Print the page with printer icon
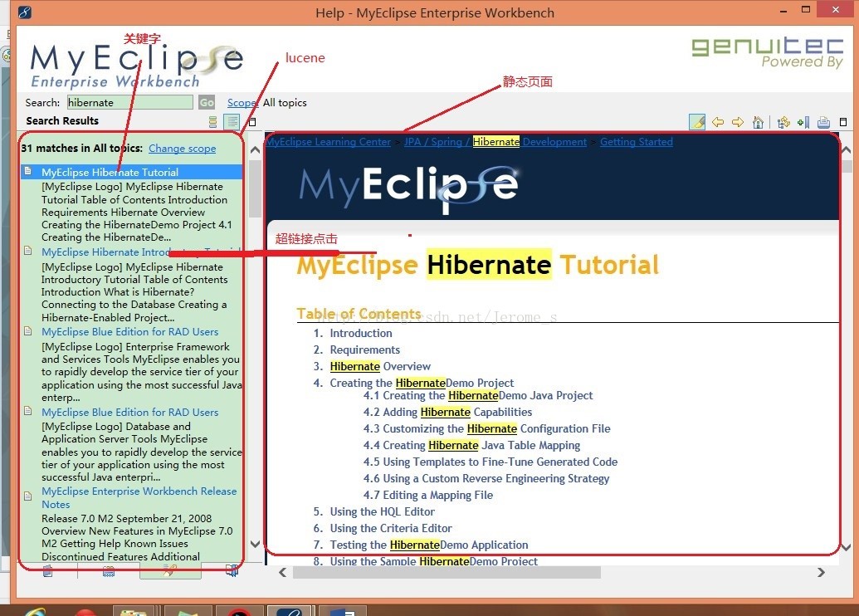 tap(823, 122)
